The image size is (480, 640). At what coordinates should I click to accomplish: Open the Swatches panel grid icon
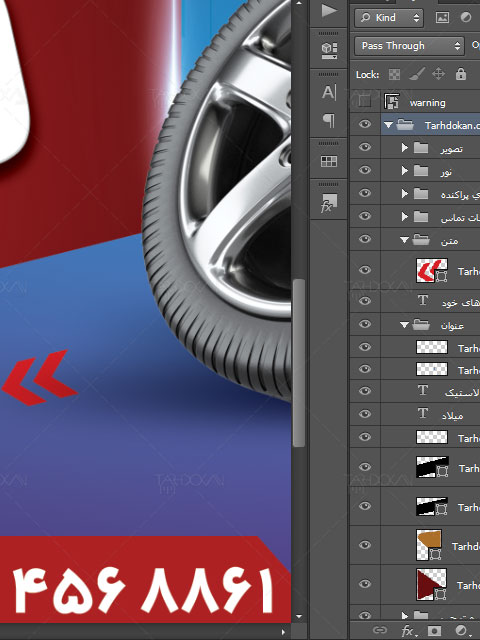329,161
